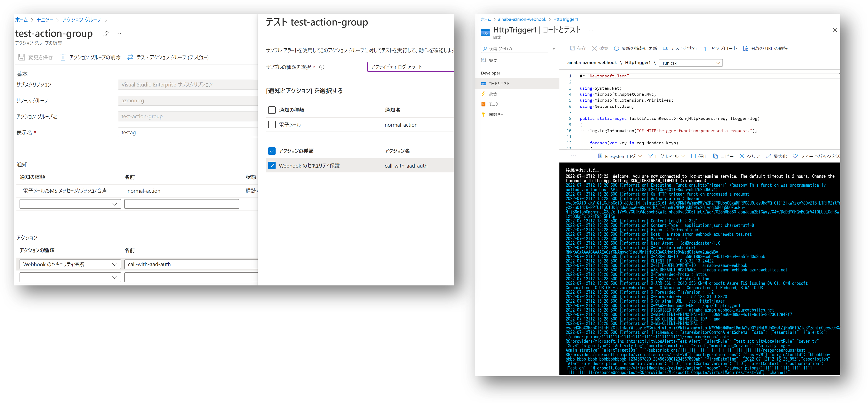Go to the モニター breadcrumb link
This screenshot has height=404, width=868.
[x=45, y=20]
